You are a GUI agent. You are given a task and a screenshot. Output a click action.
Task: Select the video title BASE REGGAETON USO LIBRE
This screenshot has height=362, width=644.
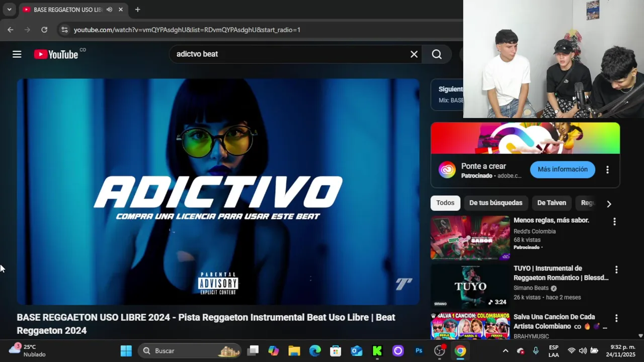[206, 324]
